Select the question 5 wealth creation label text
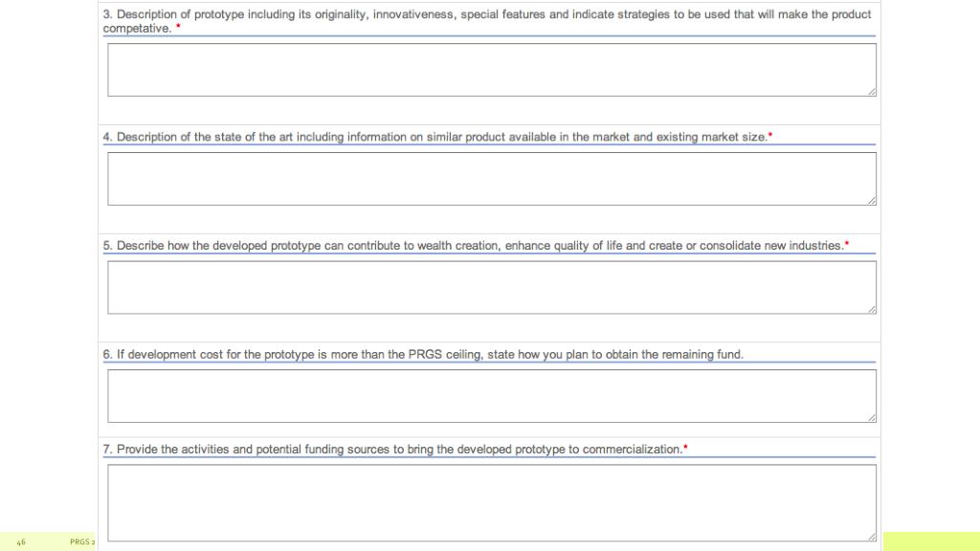Screen dimensions: 980x551 tap(473, 246)
